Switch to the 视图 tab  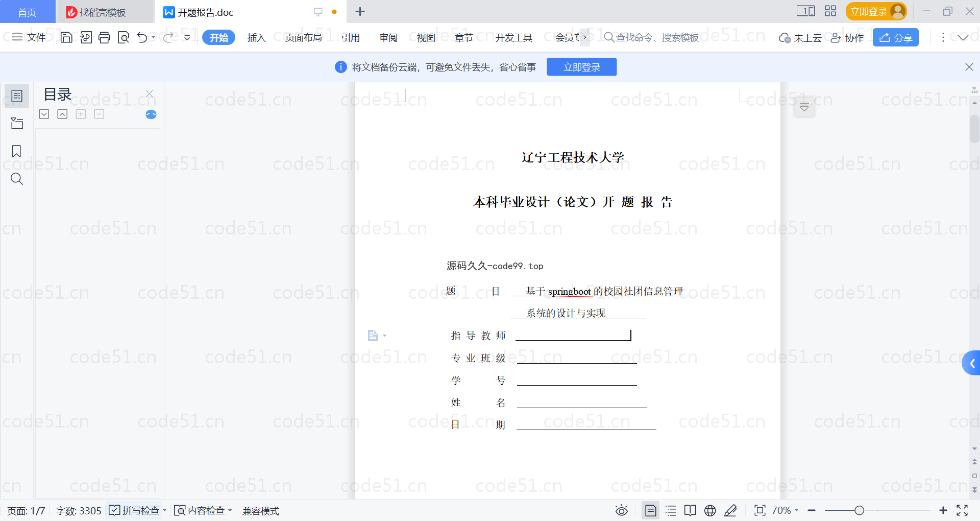click(426, 37)
